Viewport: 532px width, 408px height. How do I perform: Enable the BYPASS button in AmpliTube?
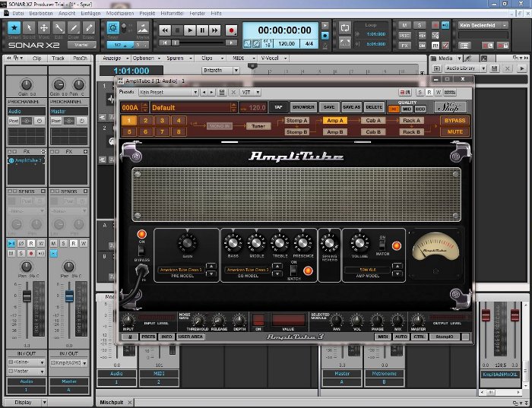click(454, 120)
